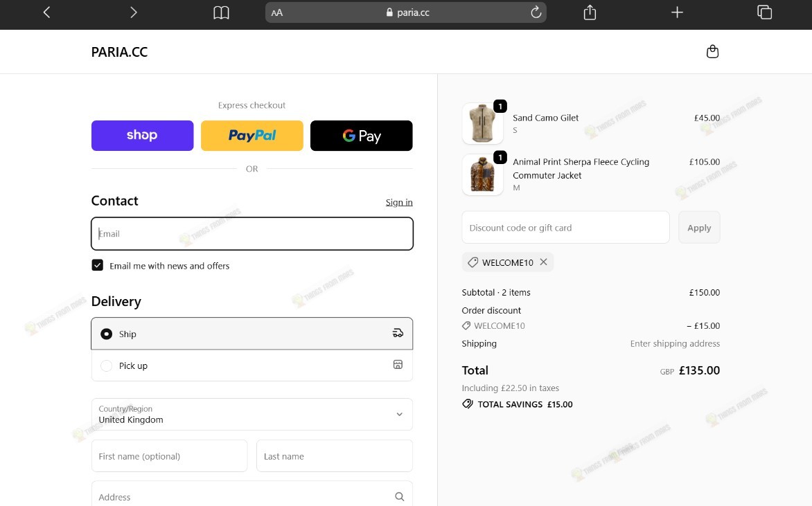
Task: Click the Express checkout heading
Action: pyautogui.click(x=251, y=105)
